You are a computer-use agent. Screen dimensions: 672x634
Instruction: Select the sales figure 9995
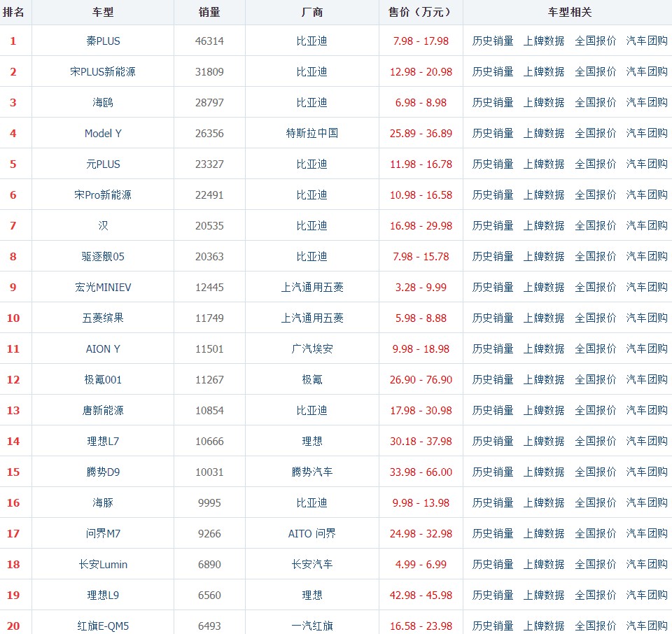(209, 503)
